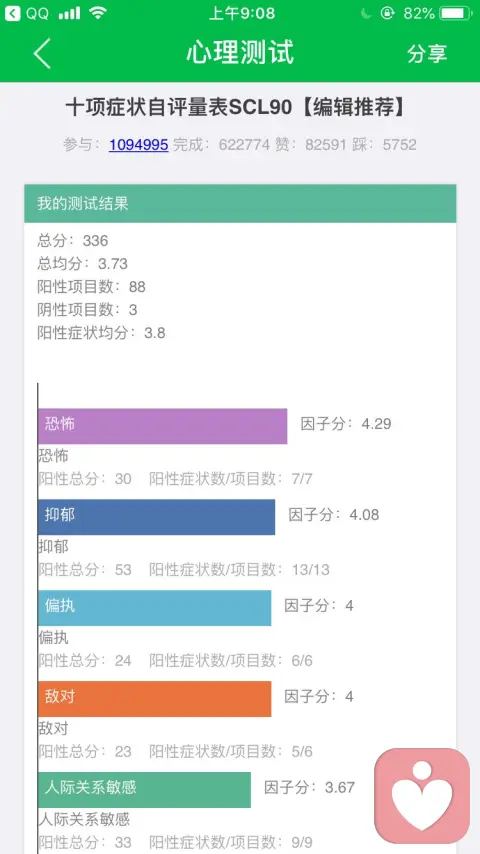Tap the 踩：5752 dislike count
480x854 pixels.
click(384, 144)
